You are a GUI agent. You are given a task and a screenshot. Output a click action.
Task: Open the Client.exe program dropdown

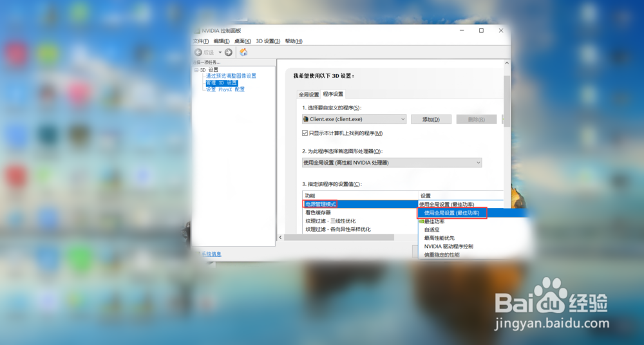(354, 119)
